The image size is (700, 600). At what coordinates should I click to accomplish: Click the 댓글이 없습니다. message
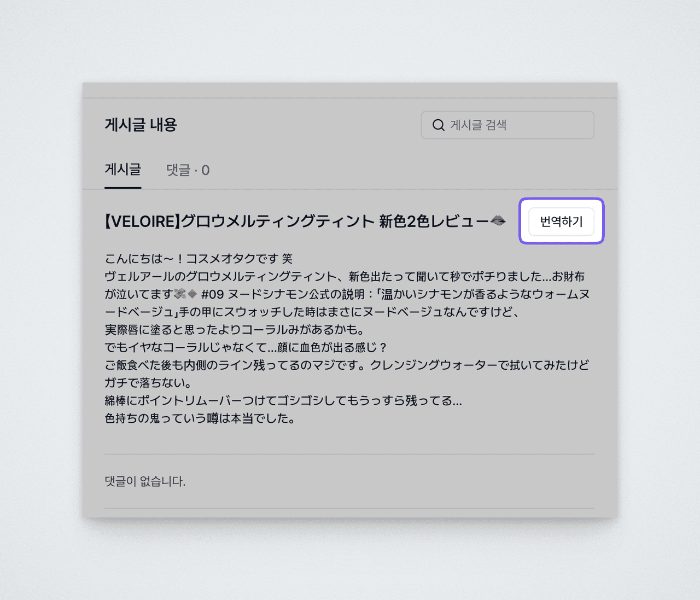click(145, 481)
